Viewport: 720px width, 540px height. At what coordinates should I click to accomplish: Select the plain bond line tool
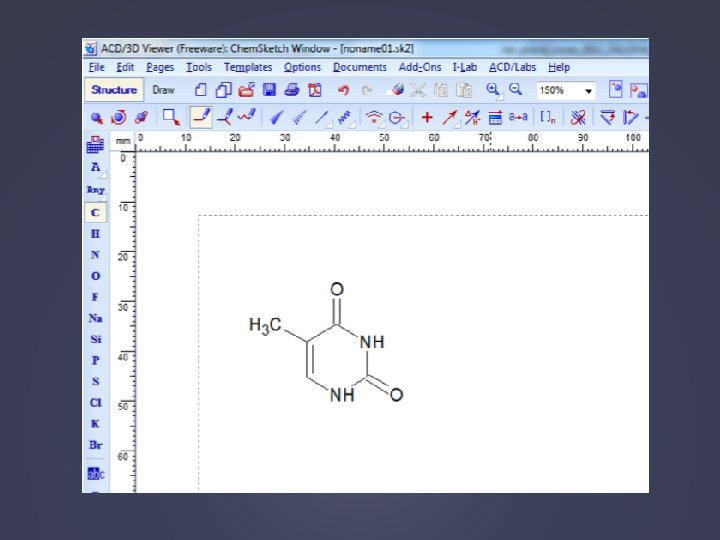tap(323, 118)
